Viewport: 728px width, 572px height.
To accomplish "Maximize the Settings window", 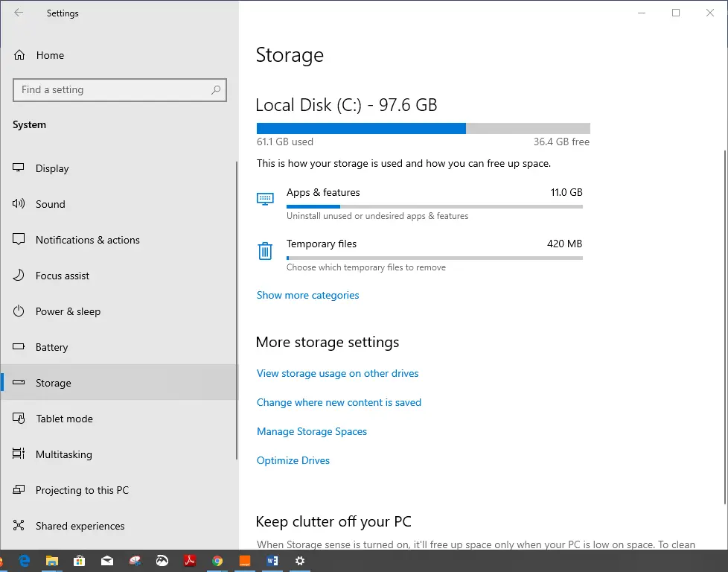I will [x=676, y=13].
